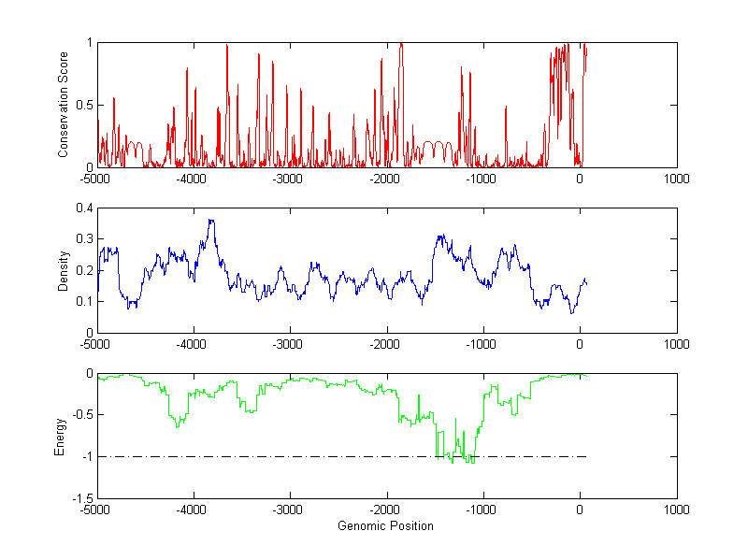Click the "Density" y-axis label
The height and width of the screenshot is (560, 748).
(63, 270)
